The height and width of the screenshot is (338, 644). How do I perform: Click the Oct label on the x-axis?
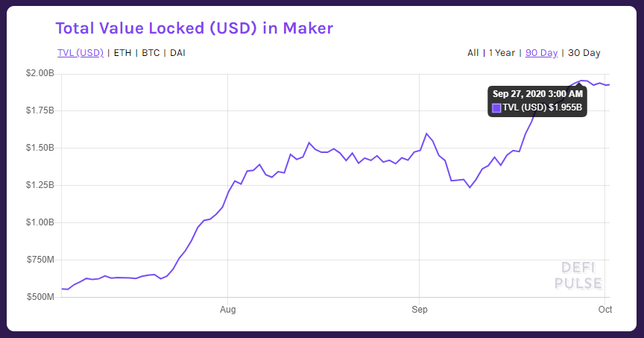604,308
